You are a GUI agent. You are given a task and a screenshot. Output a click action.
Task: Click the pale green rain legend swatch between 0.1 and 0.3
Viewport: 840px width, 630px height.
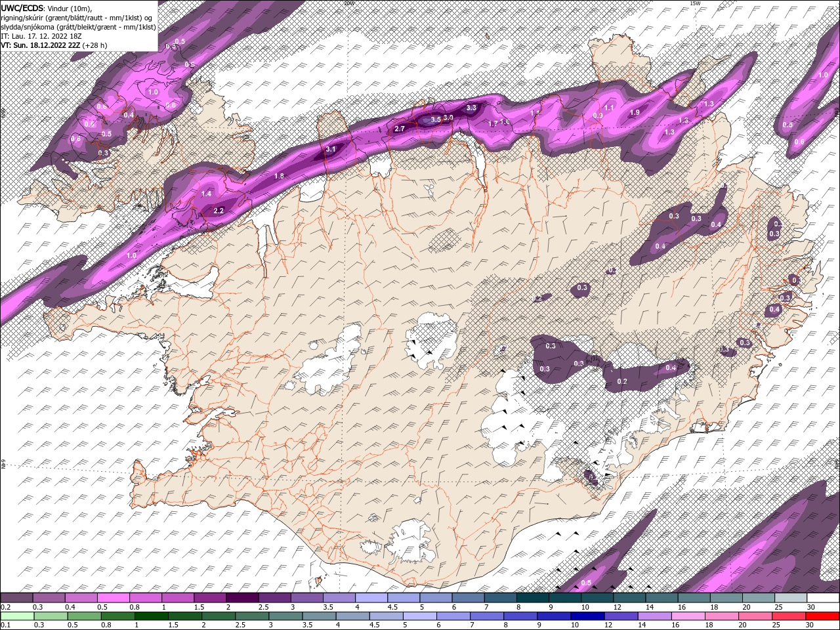17,616
